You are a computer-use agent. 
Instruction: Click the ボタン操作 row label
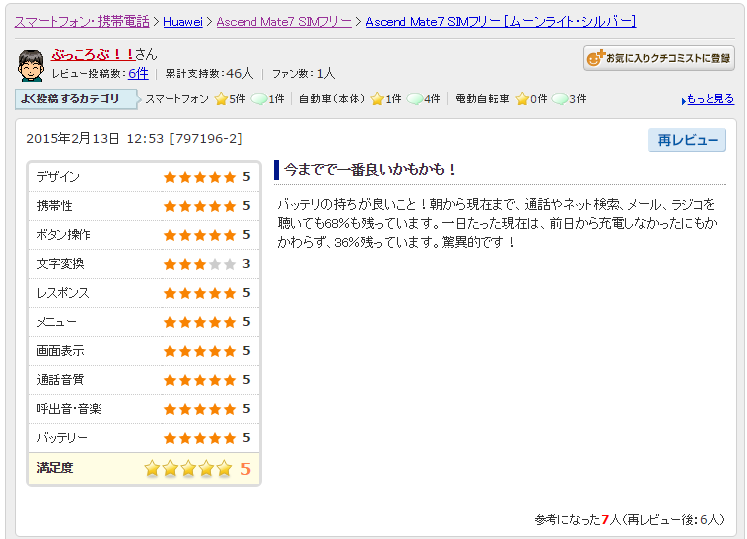click(x=63, y=235)
